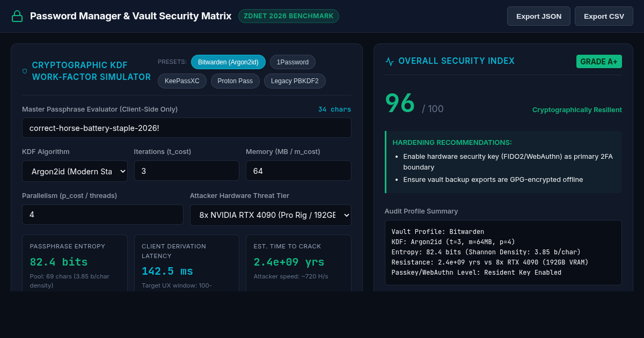
Task: Click the Parallelism (p_cost) field
Action: tap(103, 215)
